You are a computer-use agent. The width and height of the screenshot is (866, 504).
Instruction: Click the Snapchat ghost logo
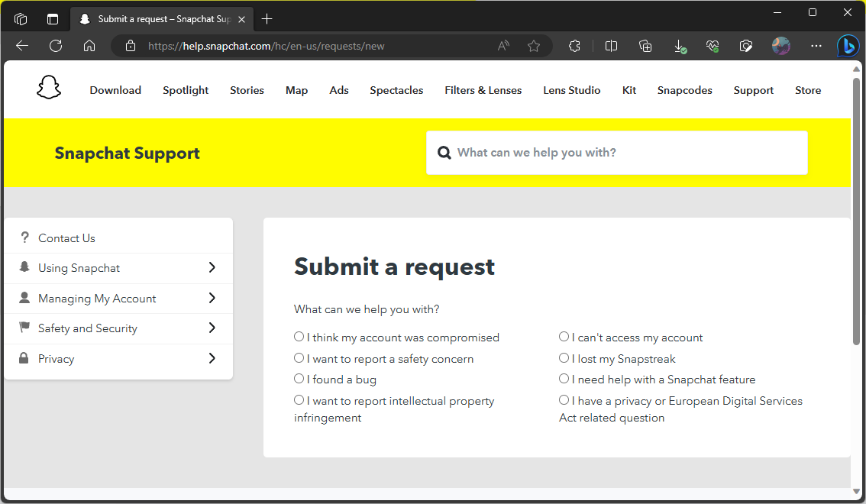pyautogui.click(x=49, y=88)
